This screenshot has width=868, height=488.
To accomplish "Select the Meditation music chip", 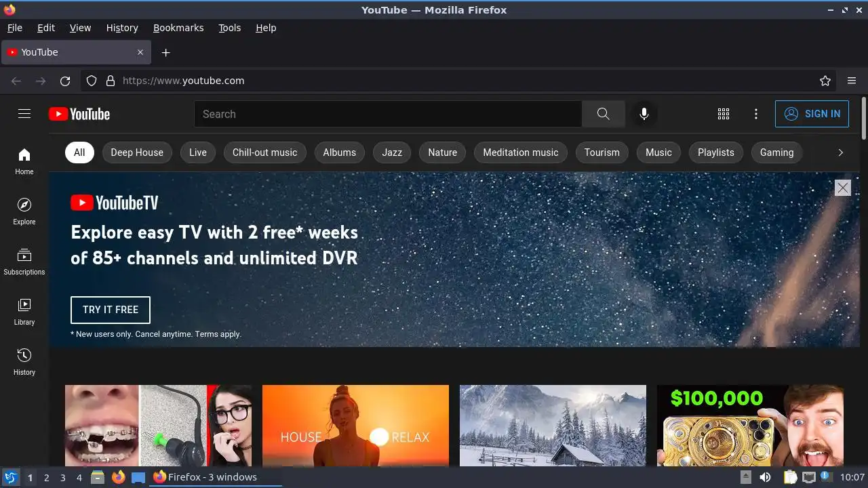I will 521,152.
